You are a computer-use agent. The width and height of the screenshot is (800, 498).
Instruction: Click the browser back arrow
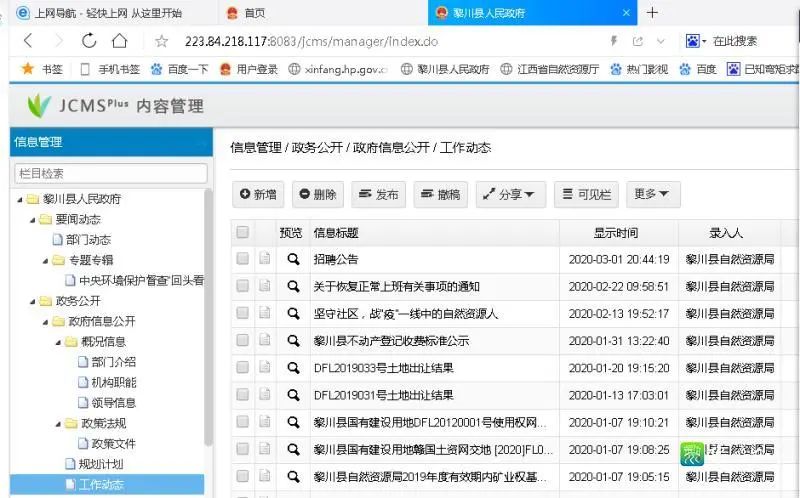click(x=29, y=41)
